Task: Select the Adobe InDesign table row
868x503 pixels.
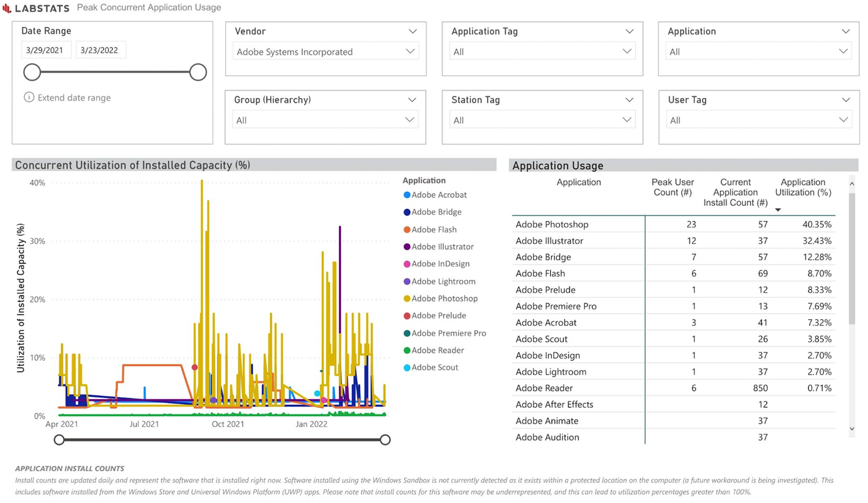Action: [674, 355]
